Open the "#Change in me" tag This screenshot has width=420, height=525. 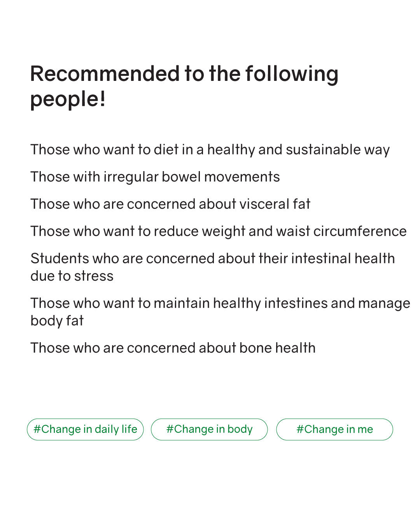(334, 429)
